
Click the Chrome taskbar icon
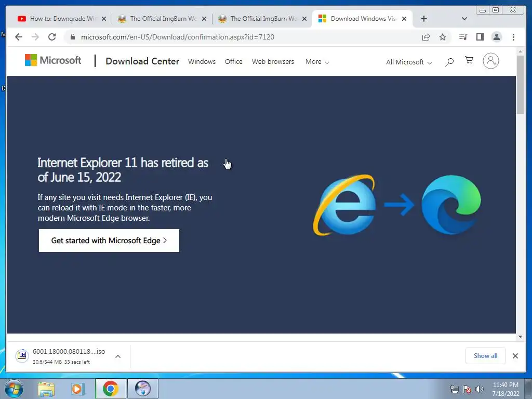pyautogui.click(x=110, y=389)
